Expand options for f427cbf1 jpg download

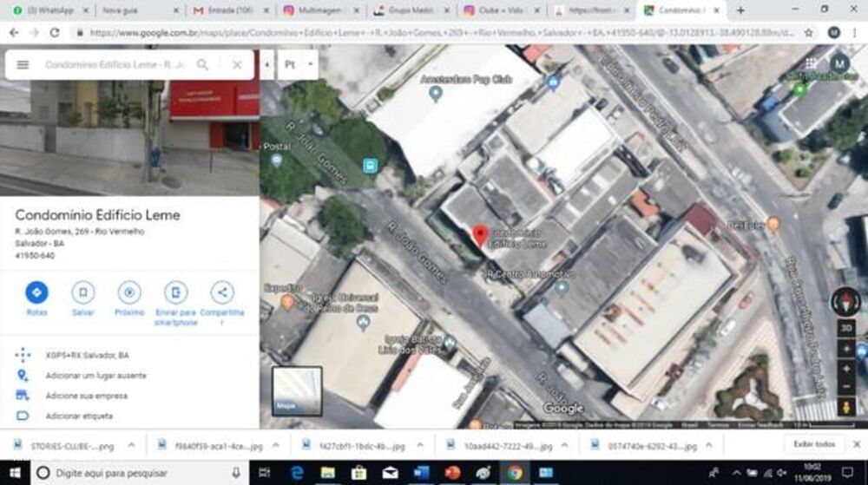click(420, 445)
